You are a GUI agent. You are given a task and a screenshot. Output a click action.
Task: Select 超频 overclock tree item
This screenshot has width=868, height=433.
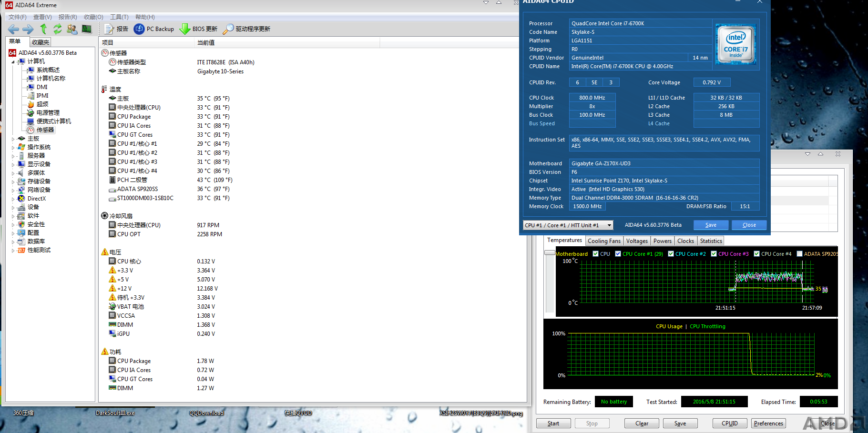pos(42,104)
